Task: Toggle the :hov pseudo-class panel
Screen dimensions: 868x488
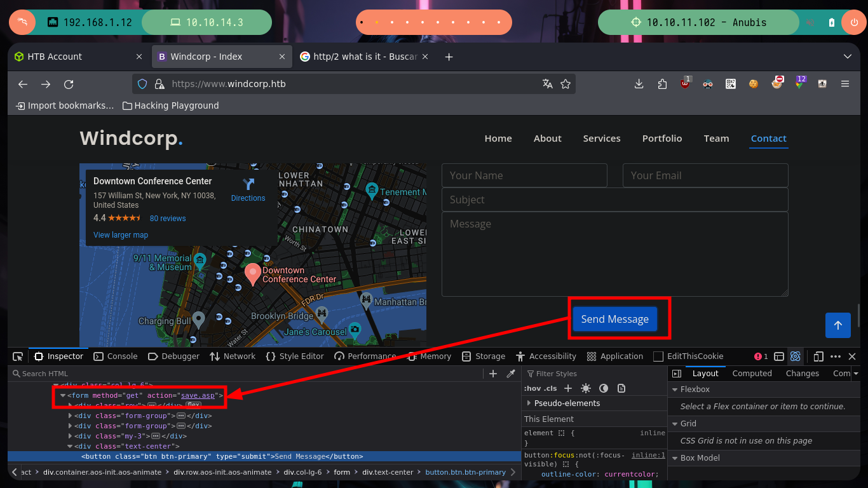Action: coord(531,388)
